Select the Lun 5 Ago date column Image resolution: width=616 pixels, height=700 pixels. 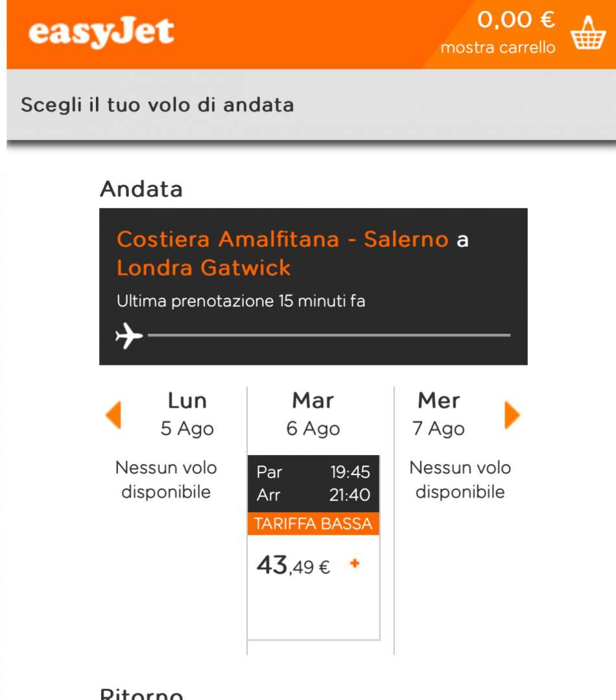[187, 414]
